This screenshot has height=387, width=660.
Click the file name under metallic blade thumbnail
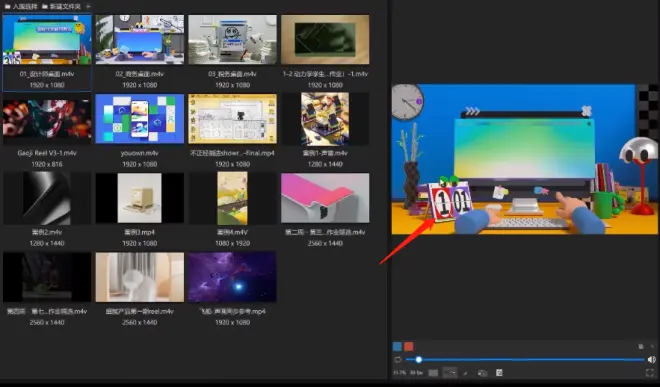tap(47, 232)
